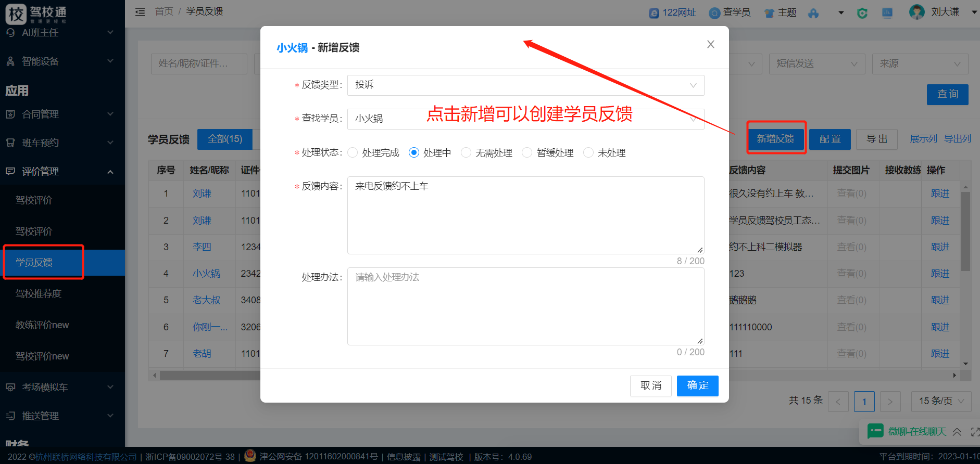Go to previous page arrow
This screenshot has width=980, height=464.
838,402
